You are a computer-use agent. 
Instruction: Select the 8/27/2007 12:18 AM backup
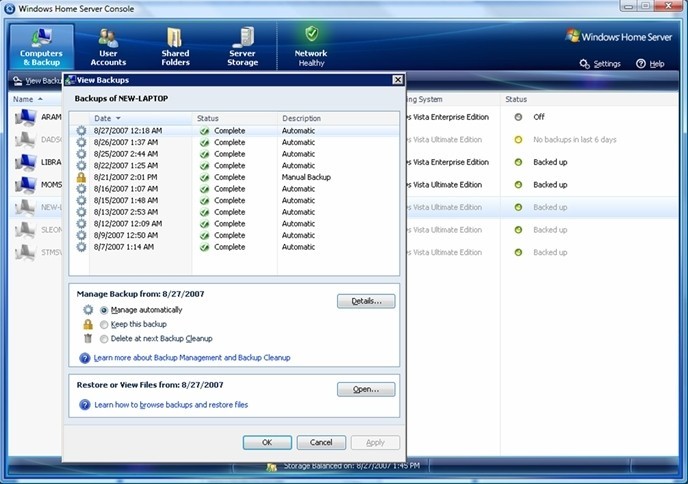click(235, 131)
